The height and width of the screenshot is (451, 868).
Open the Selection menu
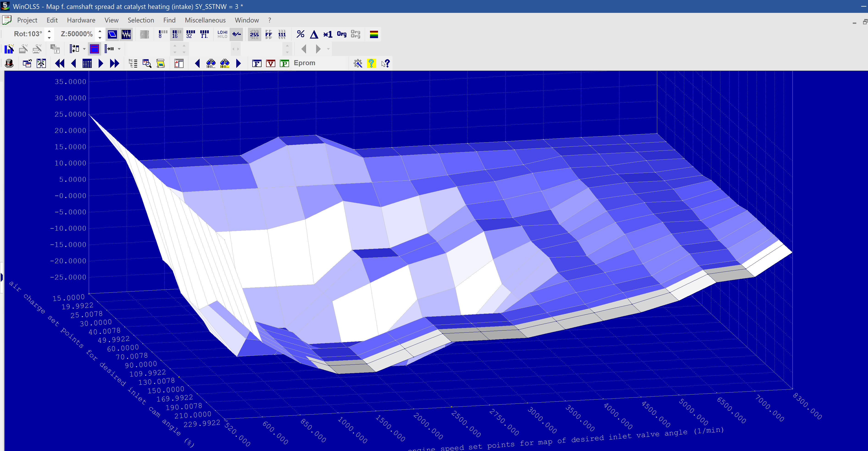(141, 20)
